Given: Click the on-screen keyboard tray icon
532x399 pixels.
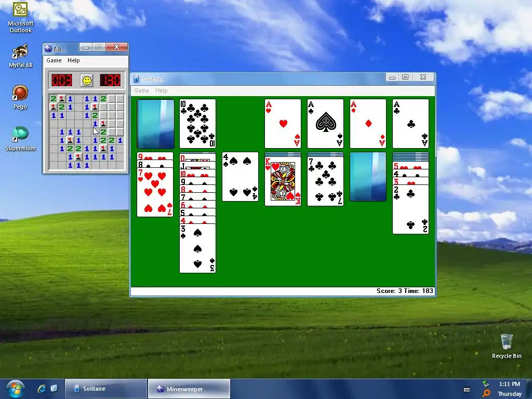Looking at the screenshot, I should click(x=467, y=389).
